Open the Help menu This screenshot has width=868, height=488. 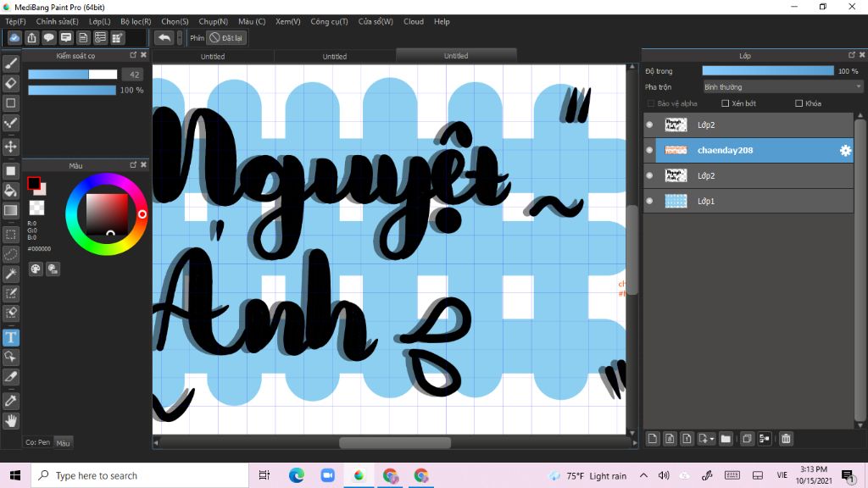click(x=442, y=21)
